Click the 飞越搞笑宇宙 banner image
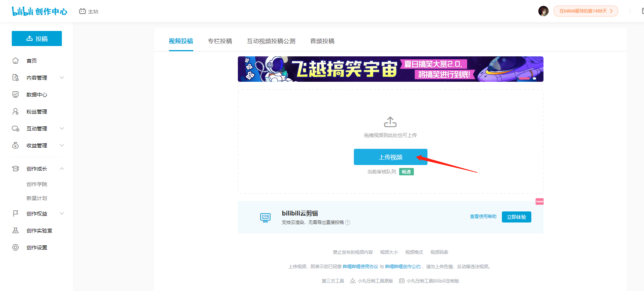644x291 pixels. coord(390,69)
